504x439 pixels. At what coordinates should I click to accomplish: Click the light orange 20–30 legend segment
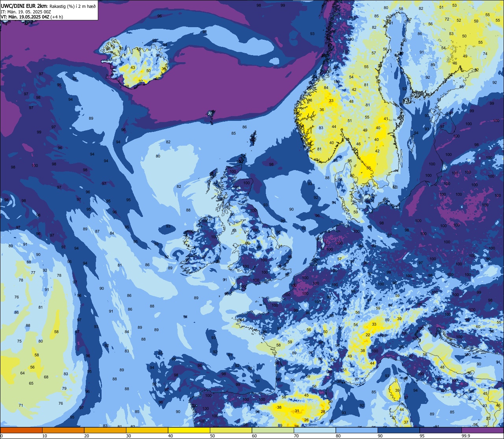point(105,430)
